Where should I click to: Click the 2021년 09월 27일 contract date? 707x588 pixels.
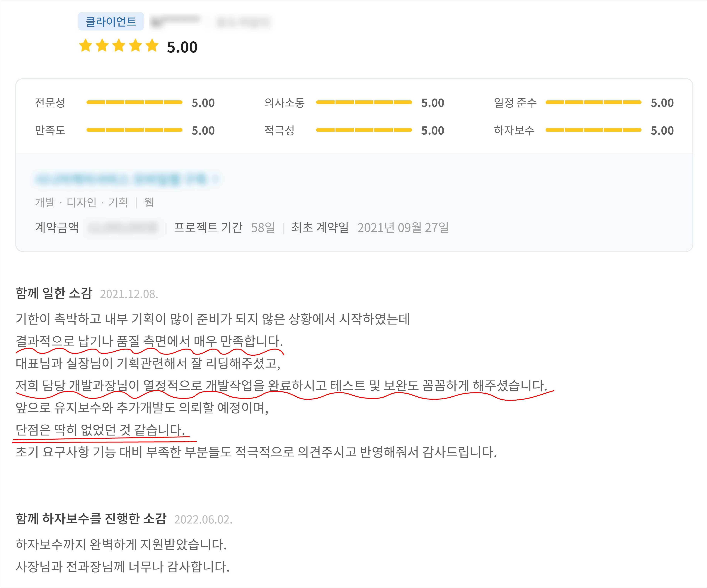click(403, 228)
